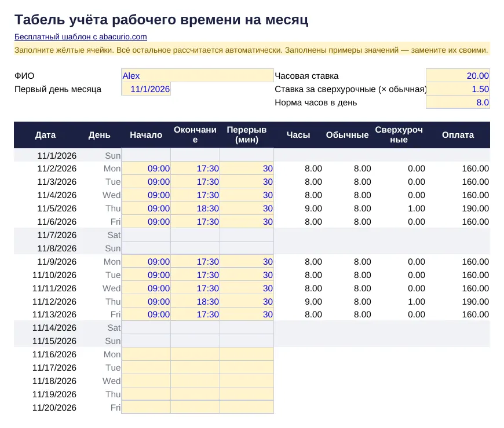Click overtime value 0.00 for 11/13/2026
504x428 pixels.
click(x=417, y=314)
